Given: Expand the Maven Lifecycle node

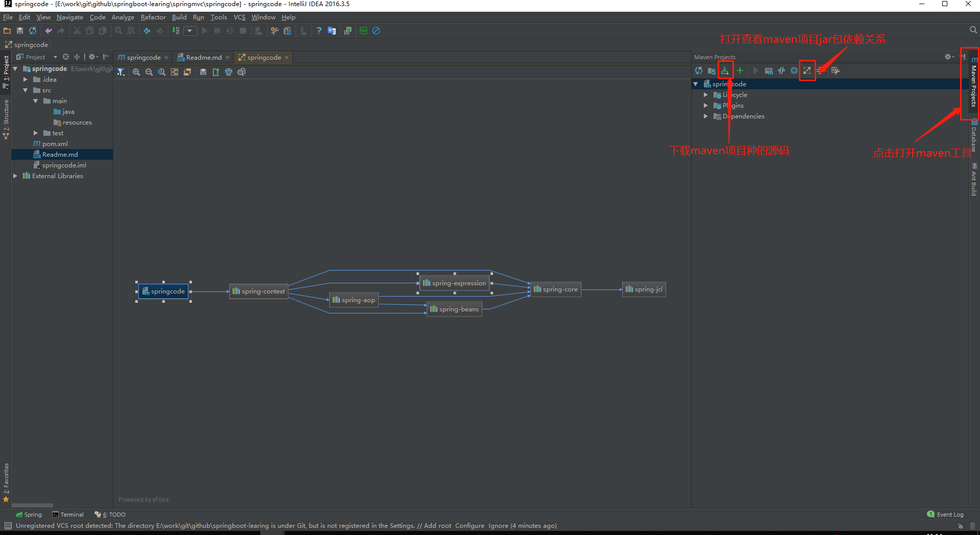Looking at the screenshot, I should click(706, 94).
